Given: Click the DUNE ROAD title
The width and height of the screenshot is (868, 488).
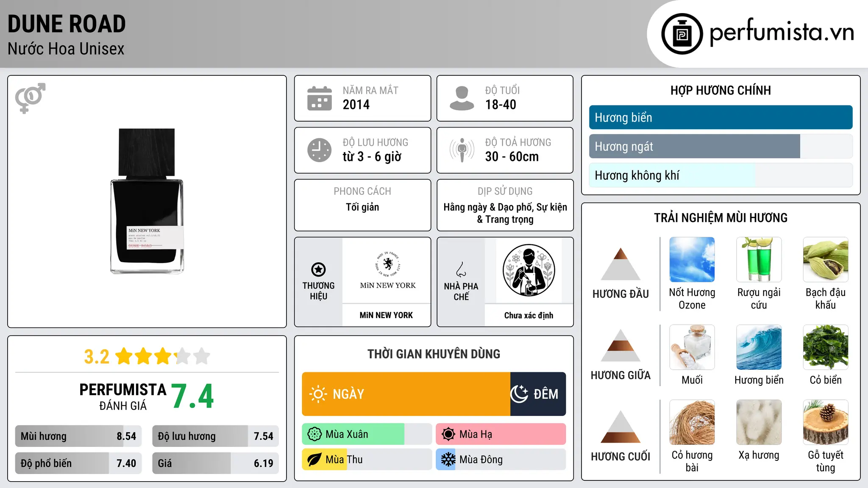Looking at the screenshot, I should (67, 24).
